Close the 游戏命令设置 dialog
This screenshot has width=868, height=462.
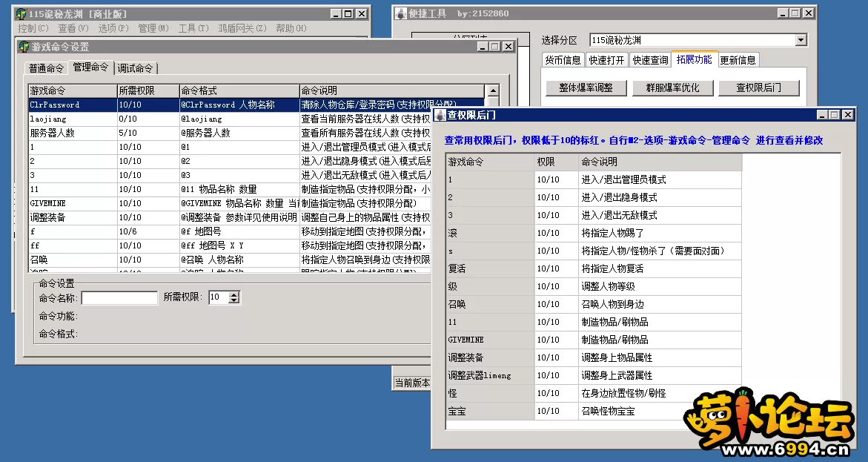click(508, 47)
